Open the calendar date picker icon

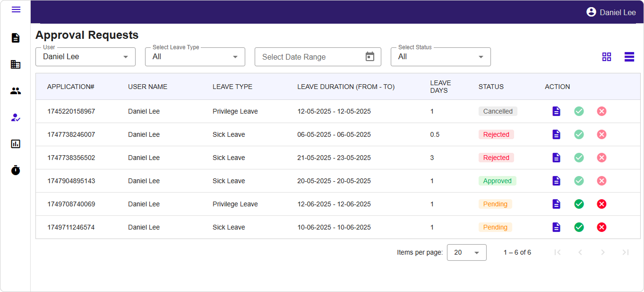(370, 57)
